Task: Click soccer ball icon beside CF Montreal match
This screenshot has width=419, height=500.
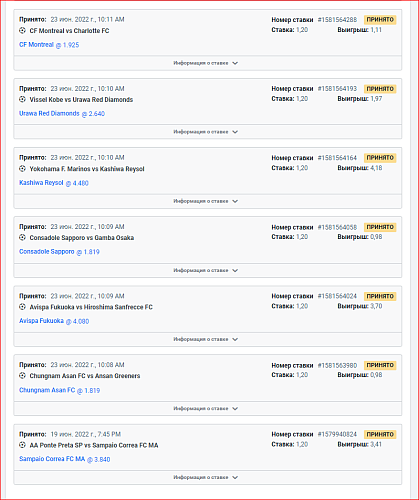Action: [x=22, y=31]
